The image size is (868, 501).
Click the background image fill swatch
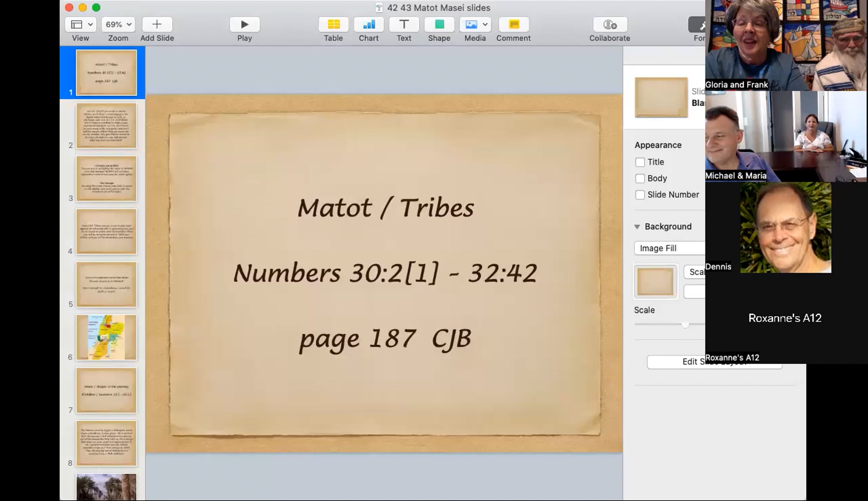pyautogui.click(x=655, y=282)
